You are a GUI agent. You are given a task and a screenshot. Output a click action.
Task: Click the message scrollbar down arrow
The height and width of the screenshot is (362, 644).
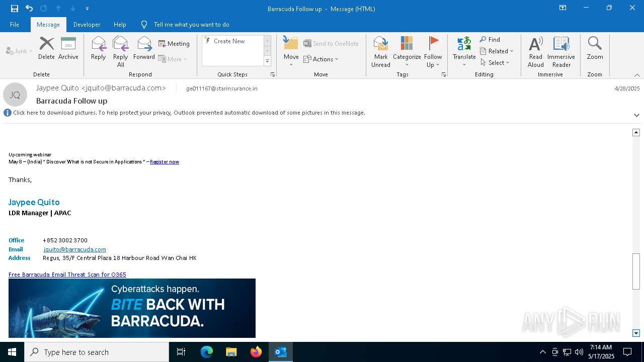click(636, 333)
